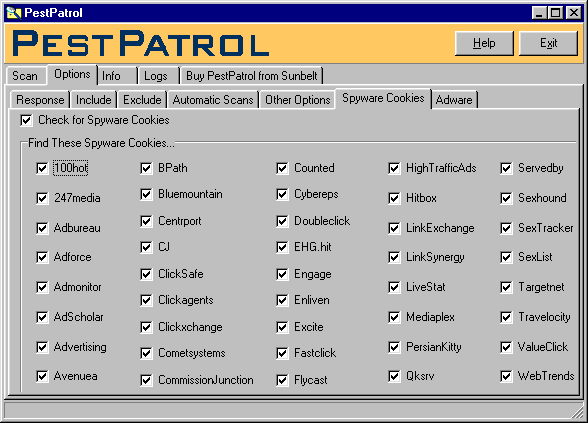Toggle the CJ checkbox
The height and width of the screenshot is (423, 588).
pyautogui.click(x=146, y=247)
